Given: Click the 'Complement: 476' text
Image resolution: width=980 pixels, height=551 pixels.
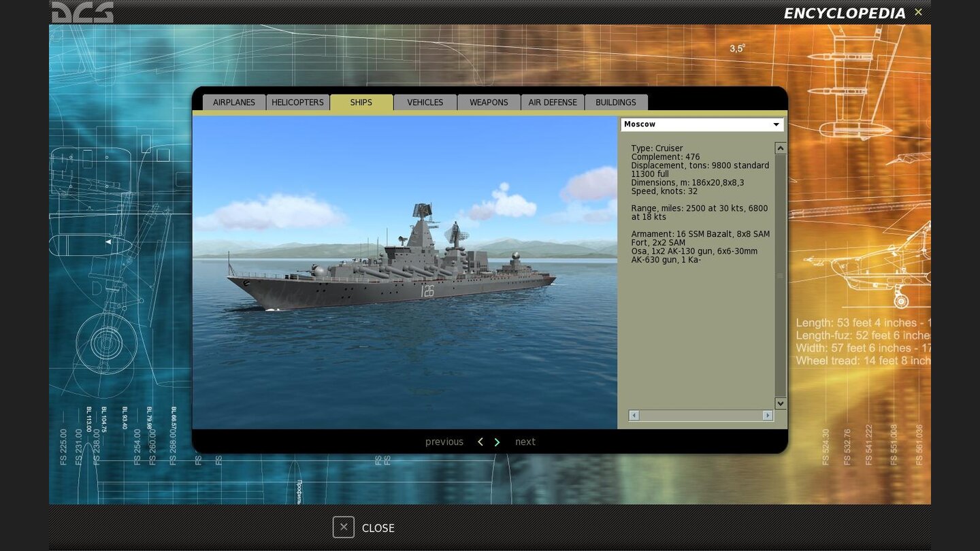Looking at the screenshot, I should coord(665,157).
